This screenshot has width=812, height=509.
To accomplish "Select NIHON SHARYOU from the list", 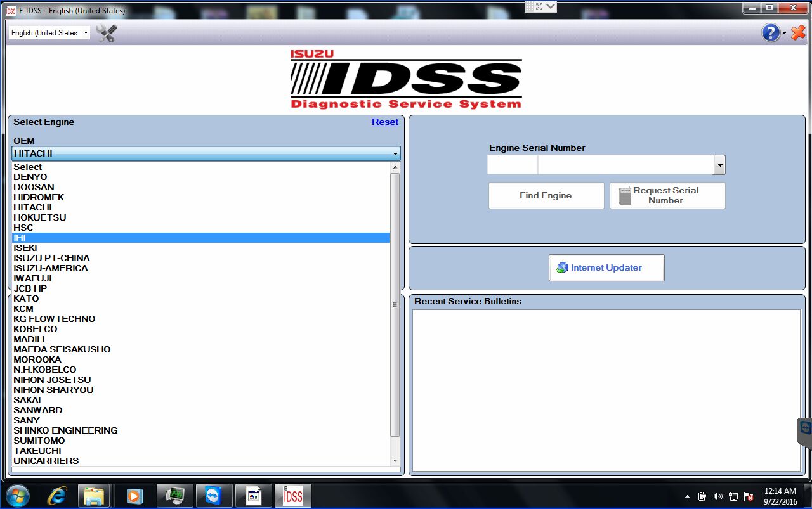I will click(200, 390).
